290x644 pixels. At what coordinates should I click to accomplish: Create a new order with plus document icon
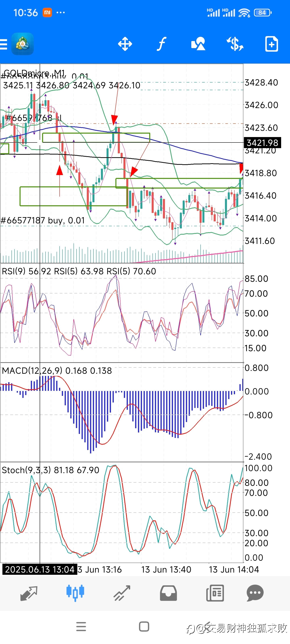271,44
